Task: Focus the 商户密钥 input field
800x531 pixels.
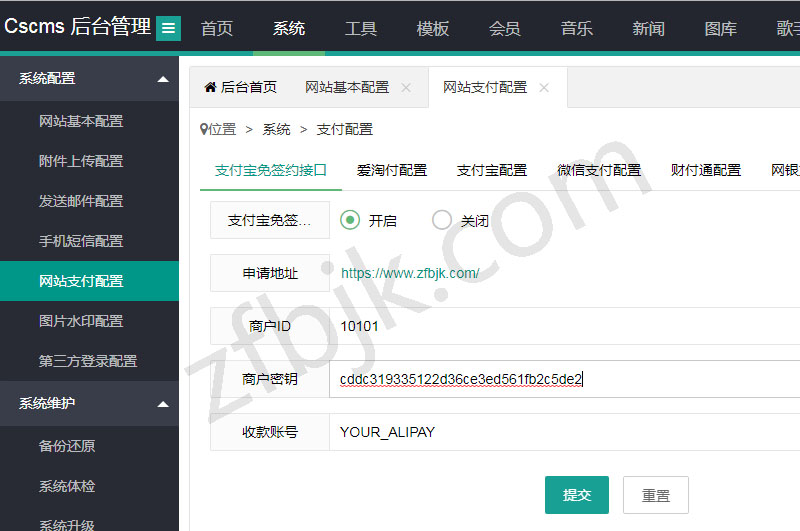Action: click(565, 379)
